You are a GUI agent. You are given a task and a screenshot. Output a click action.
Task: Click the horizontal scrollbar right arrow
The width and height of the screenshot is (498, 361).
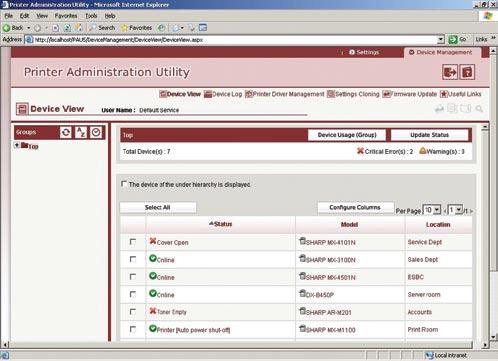485,345
